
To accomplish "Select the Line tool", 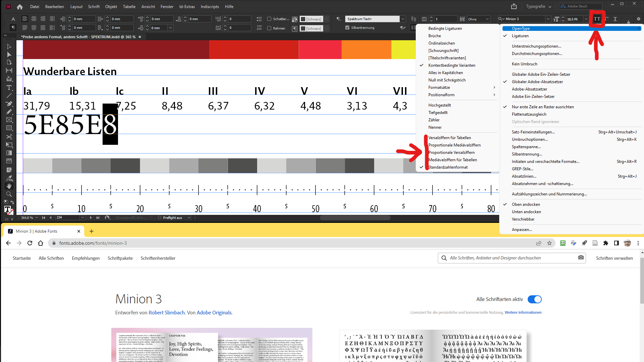I will pos(9,96).
